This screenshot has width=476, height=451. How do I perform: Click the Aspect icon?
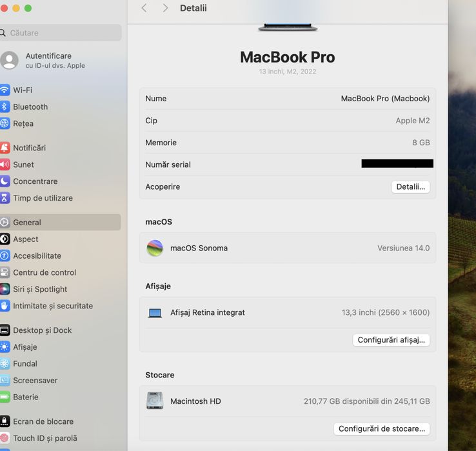coord(5,239)
